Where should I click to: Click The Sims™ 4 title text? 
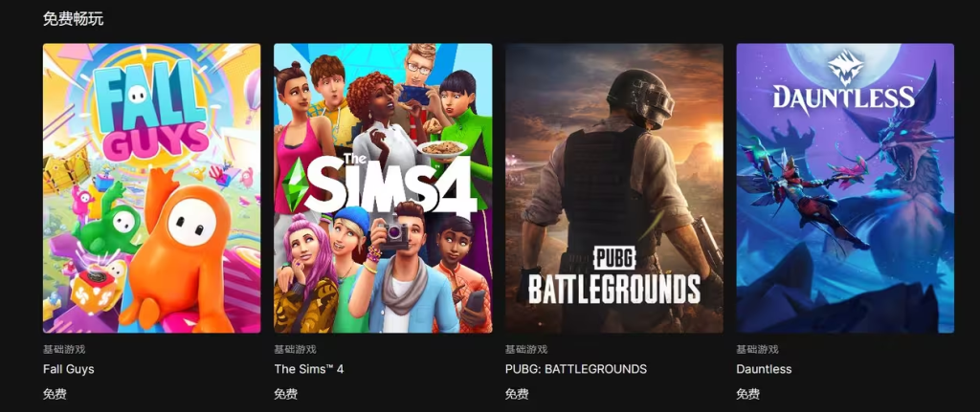(309, 369)
